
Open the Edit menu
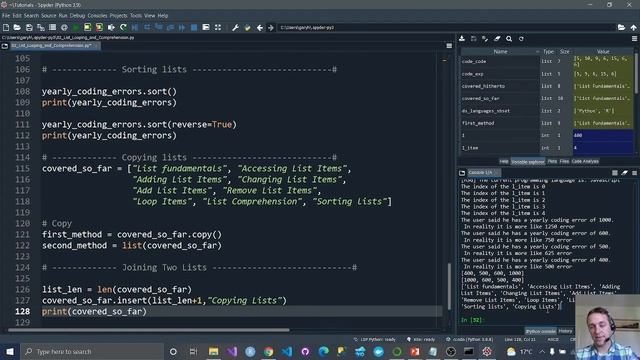pyautogui.click(x=17, y=16)
